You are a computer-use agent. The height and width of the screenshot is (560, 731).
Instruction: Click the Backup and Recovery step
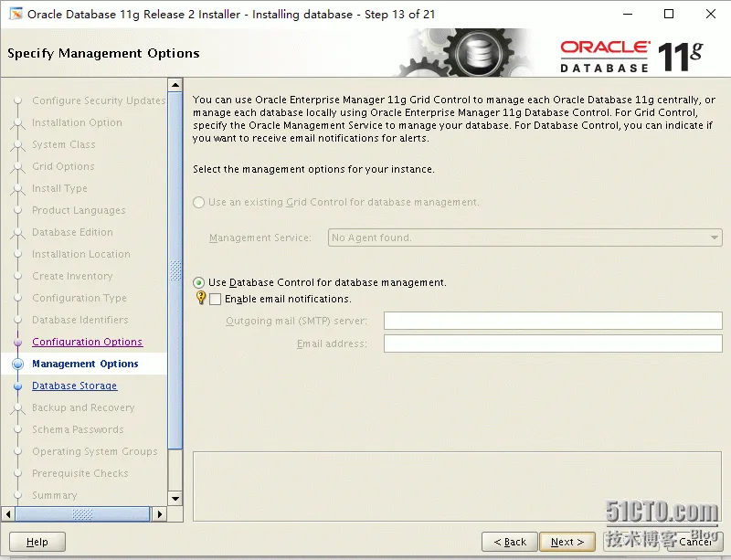83,407
